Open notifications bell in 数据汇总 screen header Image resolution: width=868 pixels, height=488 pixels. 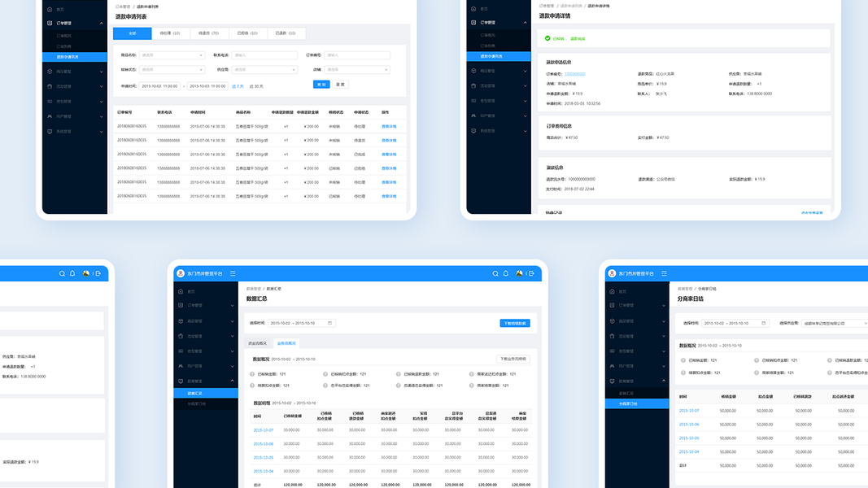[x=505, y=273]
